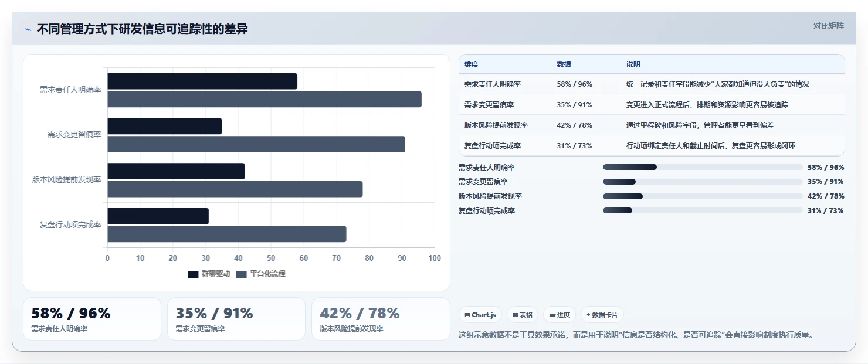Select the 进度 chip

click(560, 315)
